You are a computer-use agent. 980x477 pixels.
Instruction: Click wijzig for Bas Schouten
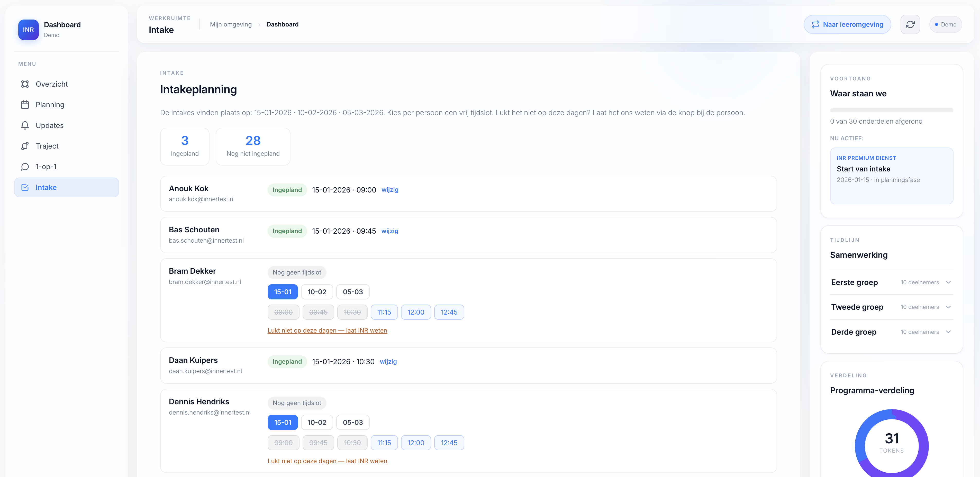[x=390, y=231]
